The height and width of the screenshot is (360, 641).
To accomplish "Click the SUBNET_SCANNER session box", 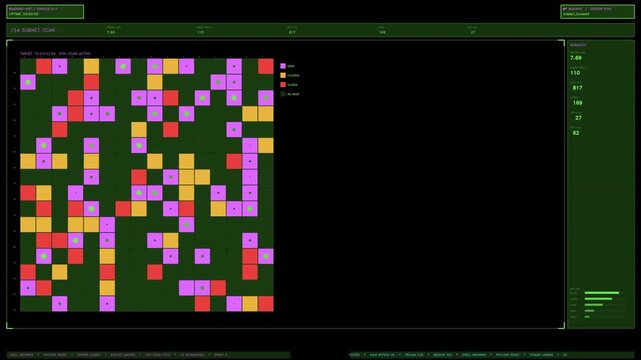I will tap(597, 11).
